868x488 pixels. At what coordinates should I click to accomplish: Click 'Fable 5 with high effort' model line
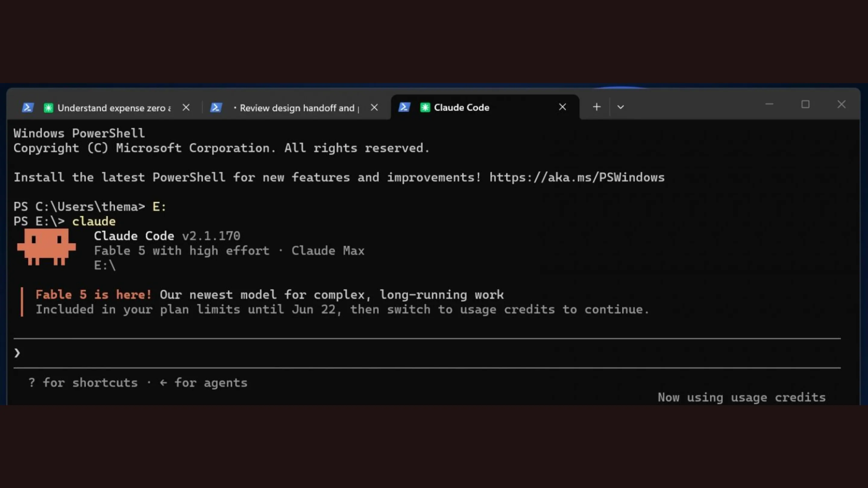[182, 251]
